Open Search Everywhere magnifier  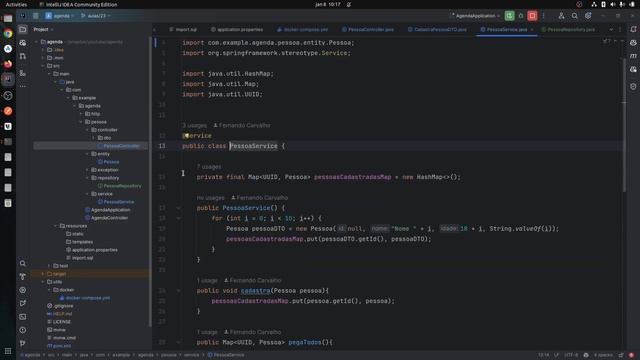[575, 16]
